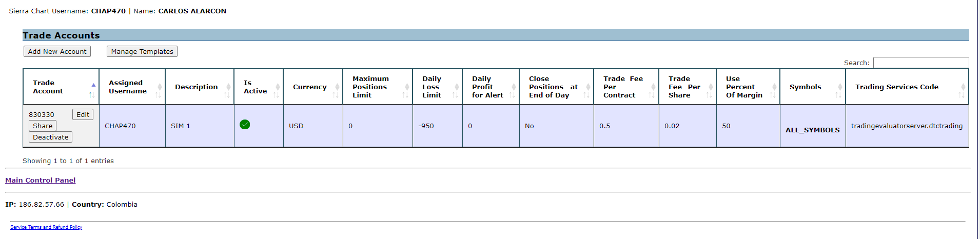Sort table by Currency column arrows

(337, 90)
